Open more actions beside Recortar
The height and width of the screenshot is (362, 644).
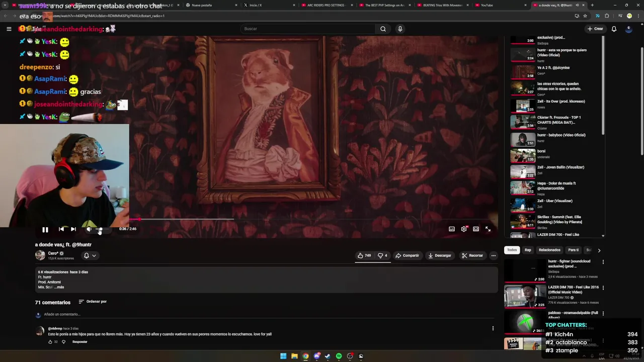click(x=494, y=255)
